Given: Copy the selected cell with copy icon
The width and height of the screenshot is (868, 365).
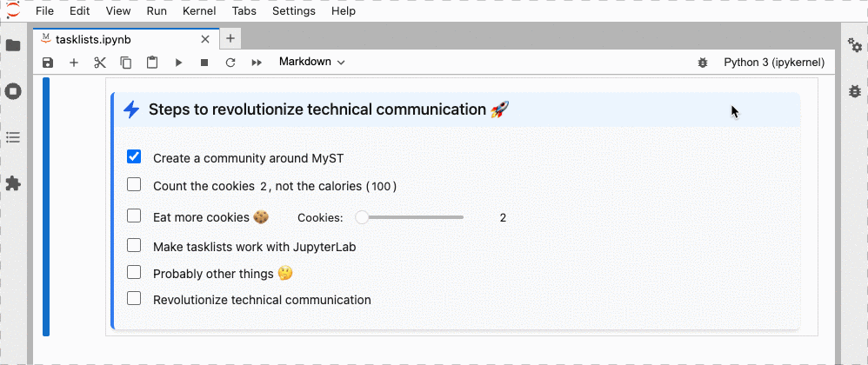Looking at the screenshot, I should point(126,63).
